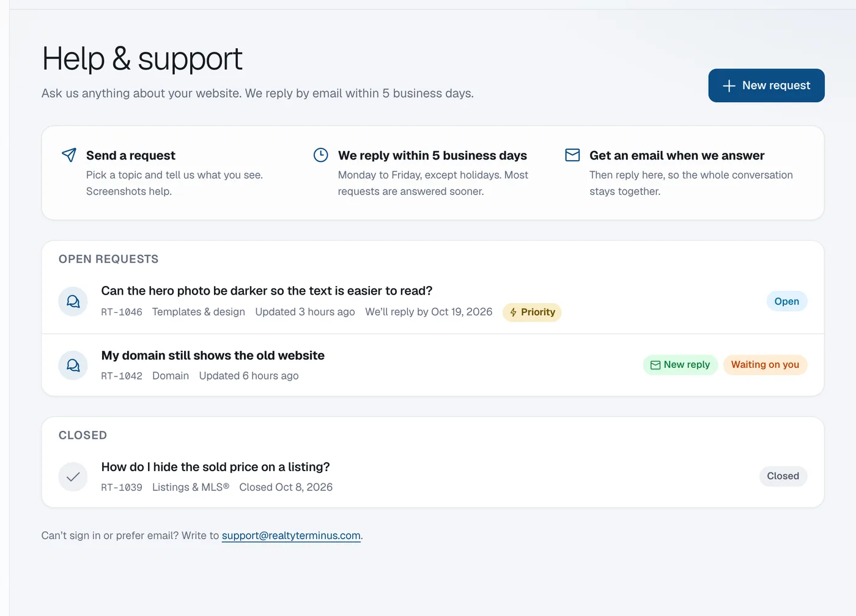Click Updated 6 hours ago text
The width and height of the screenshot is (856, 616).
pyautogui.click(x=249, y=376)
